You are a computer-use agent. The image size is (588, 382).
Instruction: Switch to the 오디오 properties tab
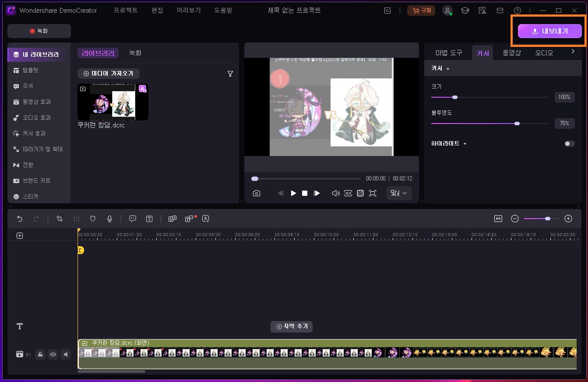(544, 53)
